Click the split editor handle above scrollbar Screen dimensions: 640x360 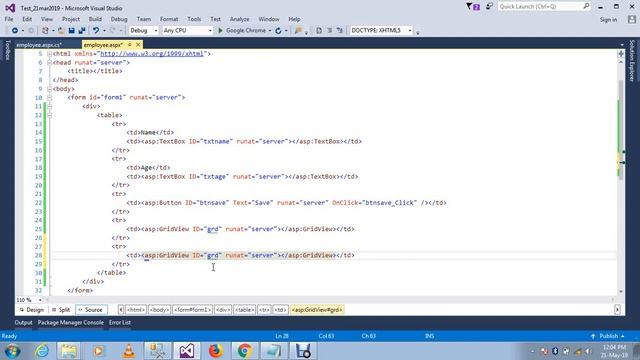pyautogui.click(x=621, y=53)
